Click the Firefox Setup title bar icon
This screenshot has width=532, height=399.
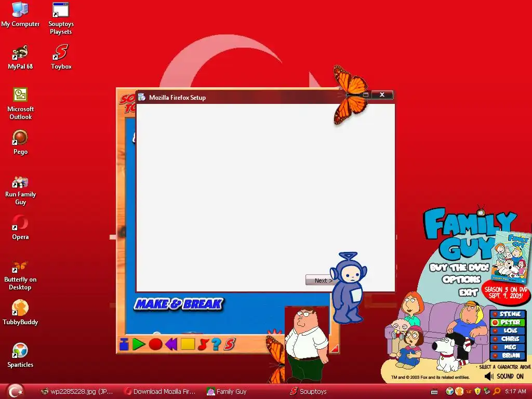pos(141,97)
